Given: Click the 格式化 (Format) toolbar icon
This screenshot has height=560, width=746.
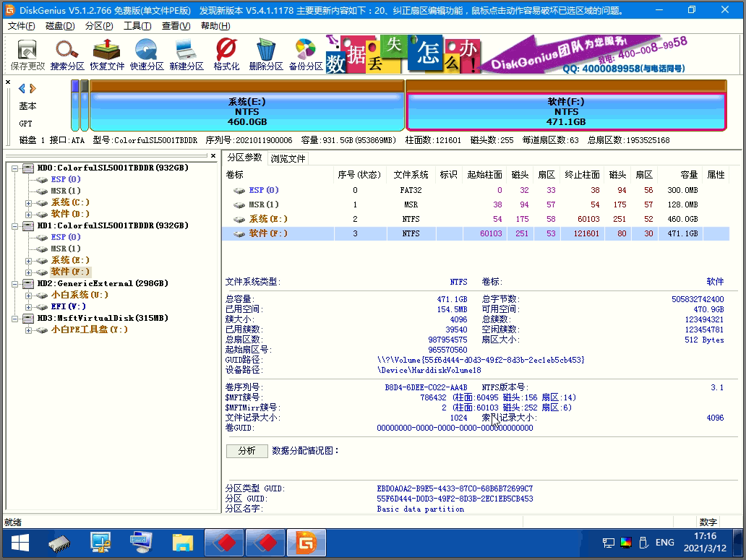Looking at the screenshot, I should (x=226, y=55).
